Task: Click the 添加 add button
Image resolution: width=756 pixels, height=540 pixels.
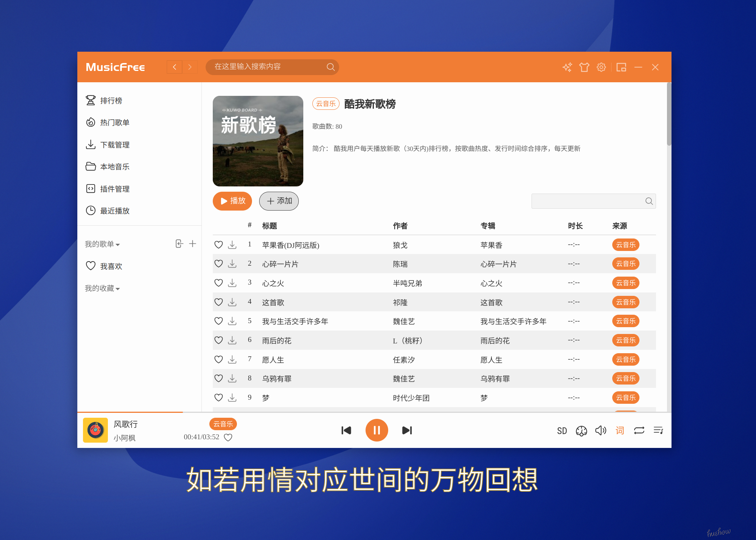Action: [279, 201]
